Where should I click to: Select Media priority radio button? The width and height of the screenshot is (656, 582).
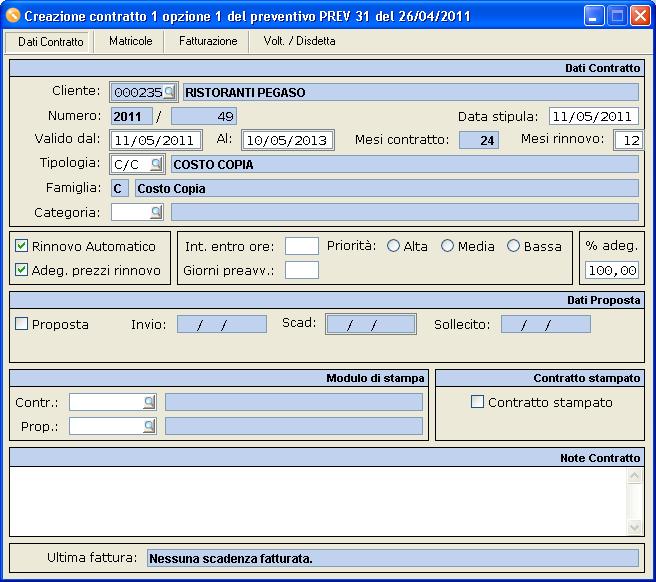(x=447, y=246)
